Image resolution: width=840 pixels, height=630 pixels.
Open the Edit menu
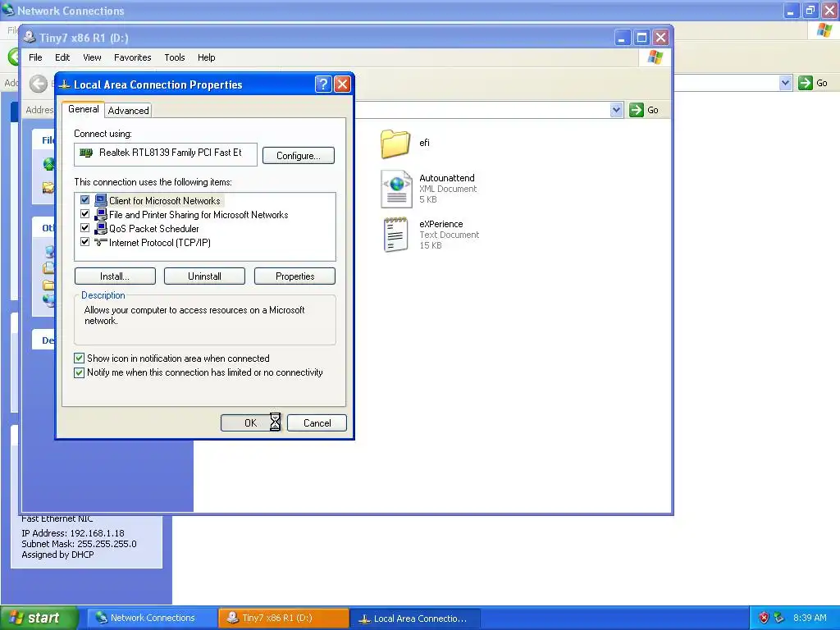pos(62,57)
